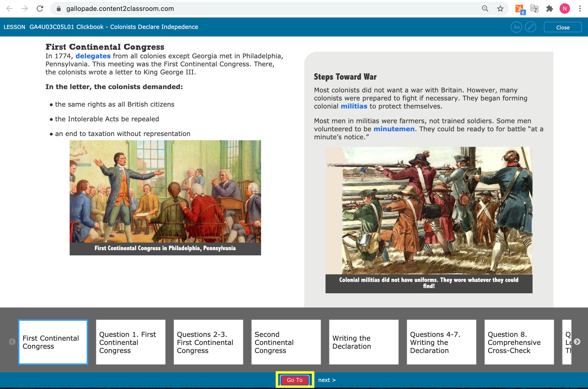The image size is (588, 389).
Task: Click the caption 'First Continental Congress in Philadelphia, Pennsylvania'
Action: [165, 248]
